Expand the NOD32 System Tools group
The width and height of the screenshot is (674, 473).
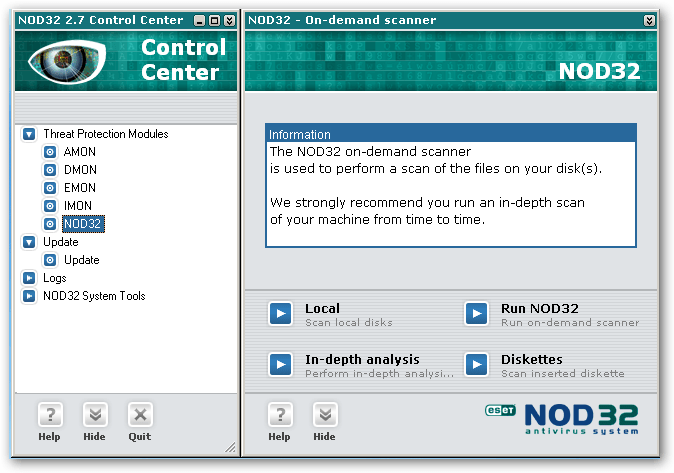pos(29,296)
